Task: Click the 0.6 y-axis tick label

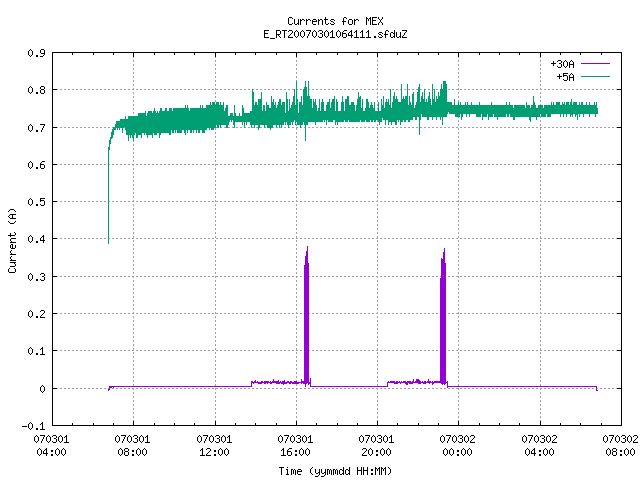Action: (36, 165)
